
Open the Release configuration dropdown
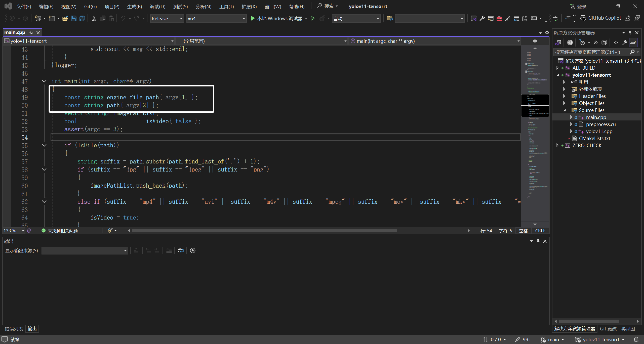tap(167, 19)
